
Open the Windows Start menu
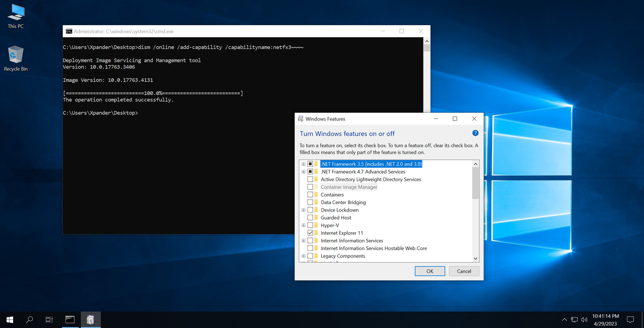(x=10, y=319)
